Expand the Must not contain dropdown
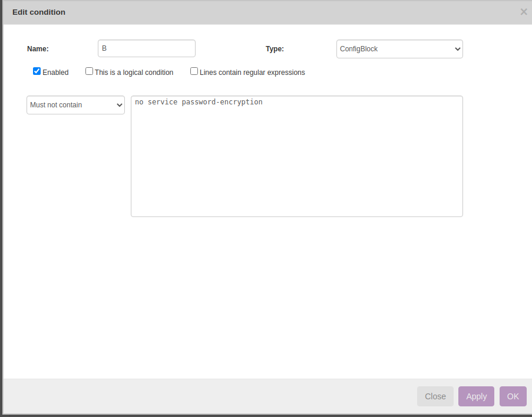Viewport: 532px width, 417px height. [75, 105]
